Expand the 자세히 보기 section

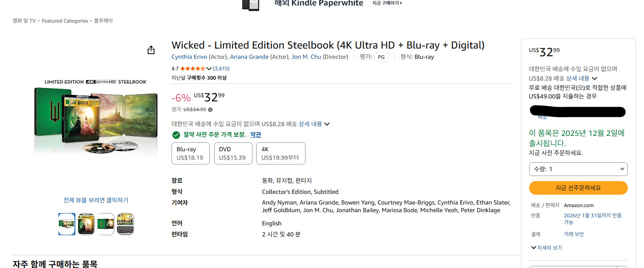(x=547, y=248)
